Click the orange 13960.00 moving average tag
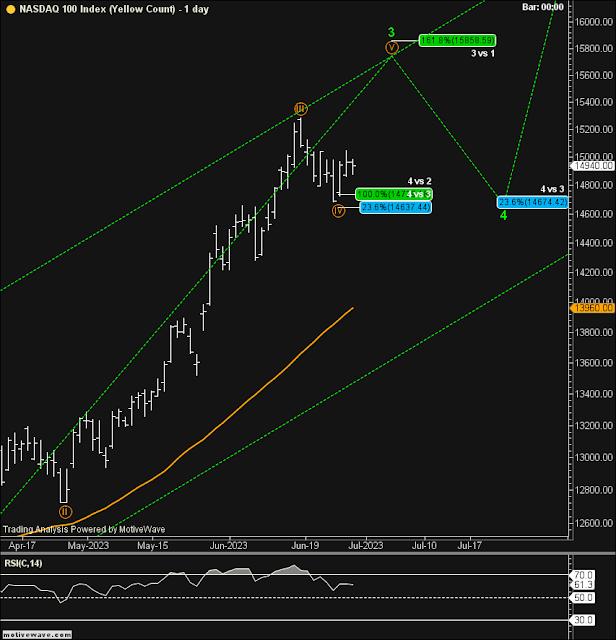Viewport: 616px width, 640px height. tap(592, 308)
